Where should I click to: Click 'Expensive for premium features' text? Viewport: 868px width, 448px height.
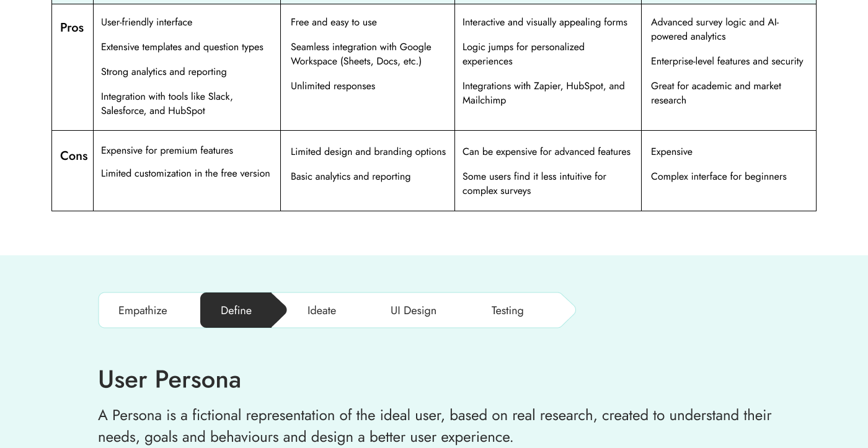(x=167, y=151)
